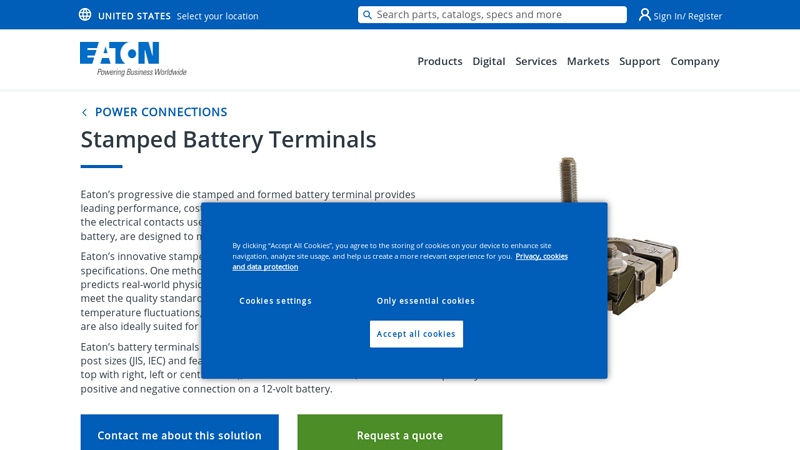Open the Company menu

tap(694, 61)
